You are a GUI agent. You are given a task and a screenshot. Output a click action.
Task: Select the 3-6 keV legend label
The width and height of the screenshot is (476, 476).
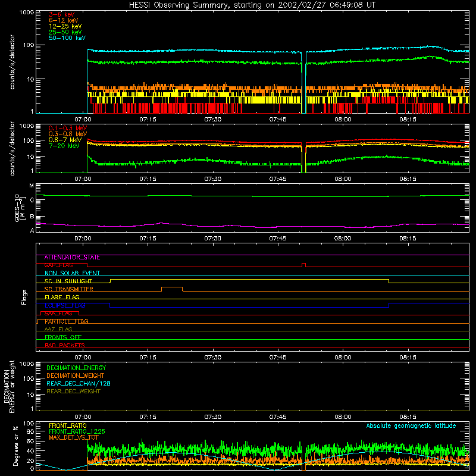[x=62, y=14]
